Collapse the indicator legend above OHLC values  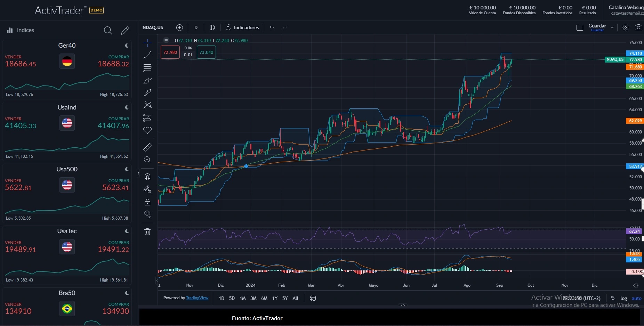pos(166,40)
